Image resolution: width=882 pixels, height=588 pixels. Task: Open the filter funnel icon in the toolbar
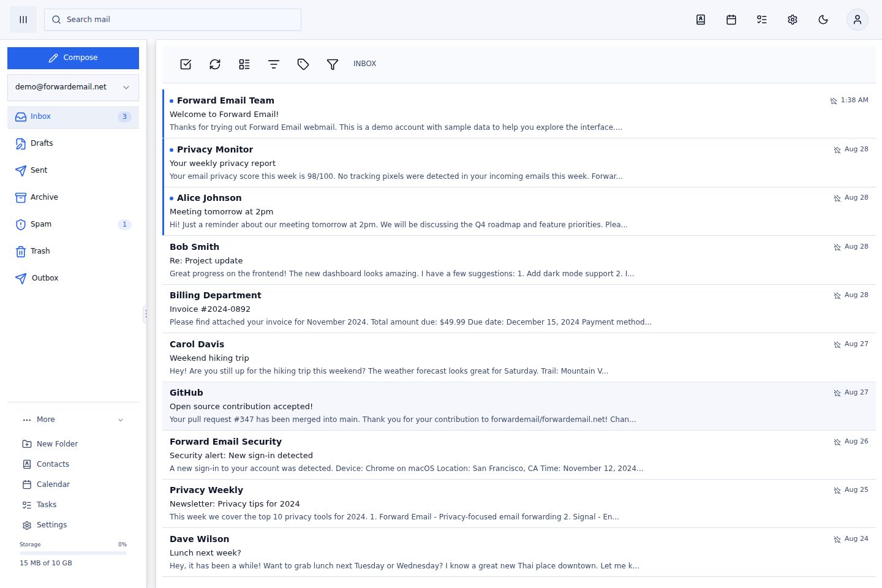[333, 64]
